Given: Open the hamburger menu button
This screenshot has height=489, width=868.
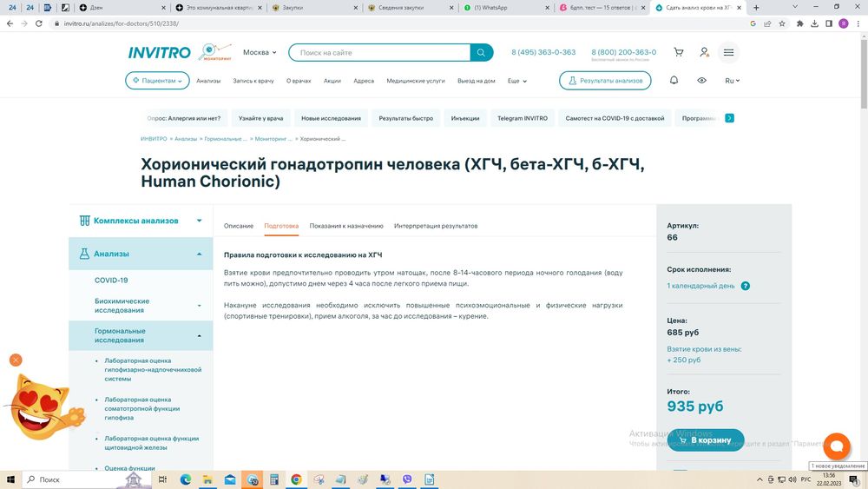Looking at the screenshot, I should tap(728, 52).
